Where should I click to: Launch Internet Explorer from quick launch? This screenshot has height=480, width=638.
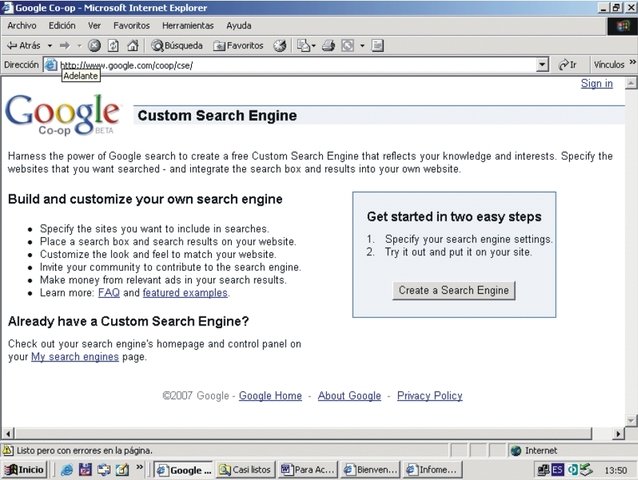(67, 470)
